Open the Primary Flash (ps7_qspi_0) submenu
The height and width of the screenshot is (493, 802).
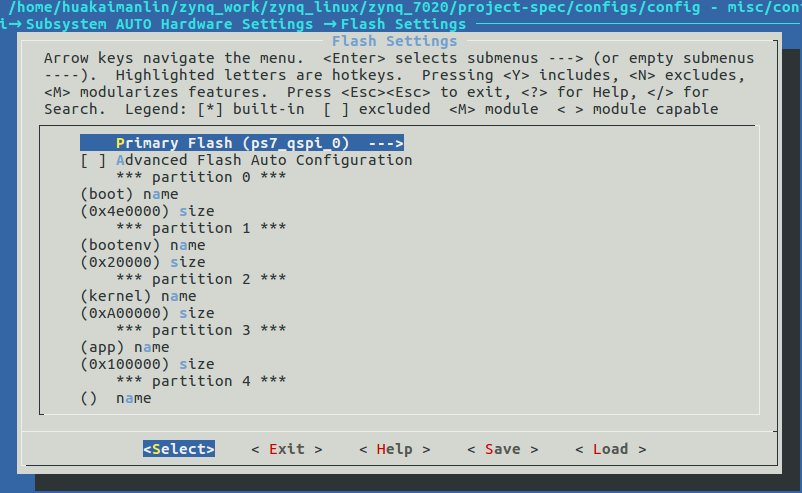242,143
